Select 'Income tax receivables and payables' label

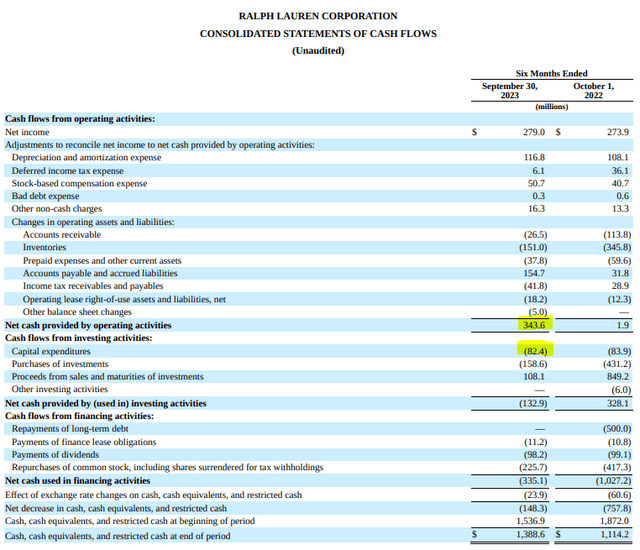tap(93, 286)
